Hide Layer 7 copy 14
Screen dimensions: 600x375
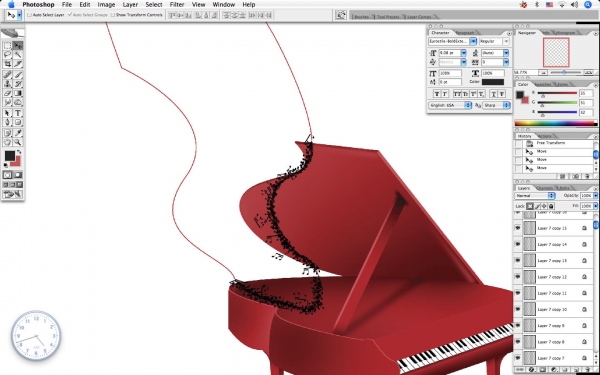518,244
